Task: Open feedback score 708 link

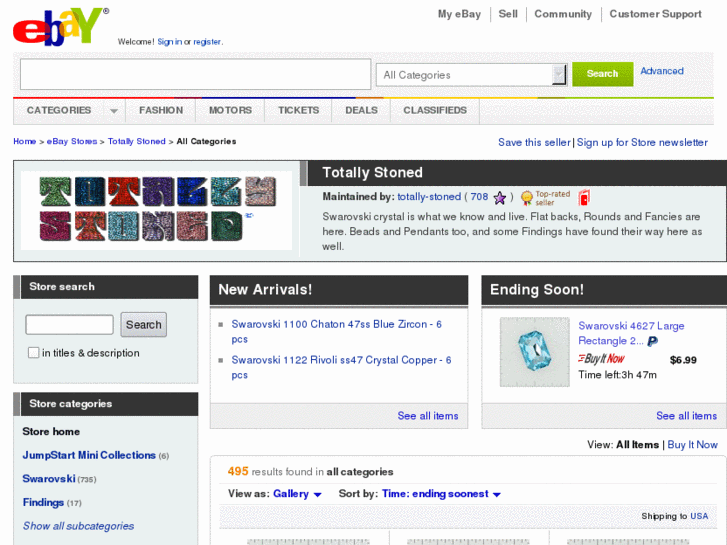Action: point(479,197)
